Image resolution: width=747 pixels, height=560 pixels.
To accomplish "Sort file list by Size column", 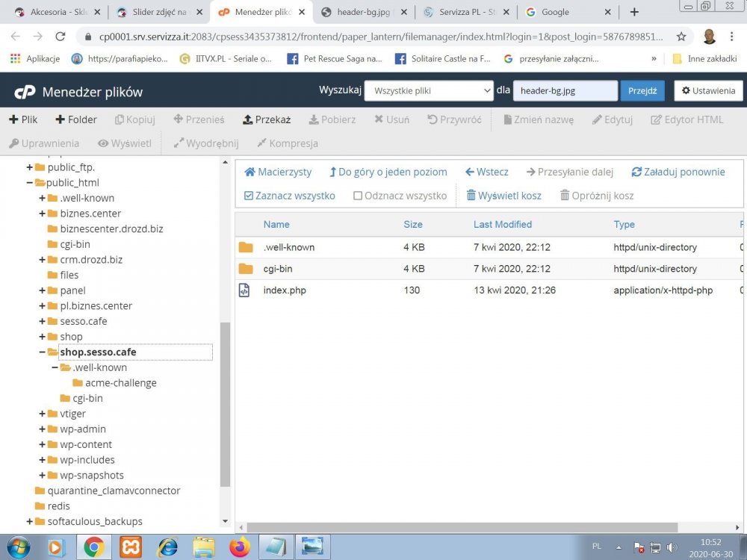I will coord(413,224).
